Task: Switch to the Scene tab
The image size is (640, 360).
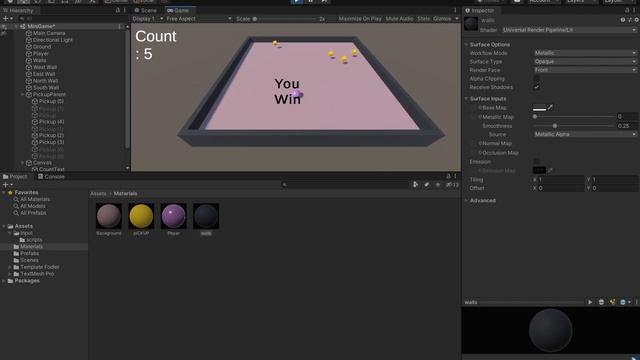Action: [x=146, y=10]
